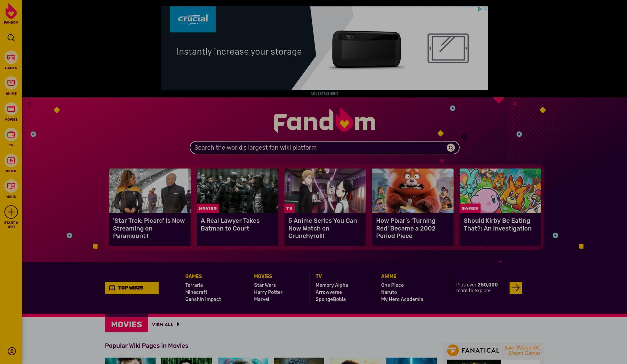The width and height of the screenshot is (627, 364).
Task: Expand the View All arrow triangle
Action: [178, 325]
